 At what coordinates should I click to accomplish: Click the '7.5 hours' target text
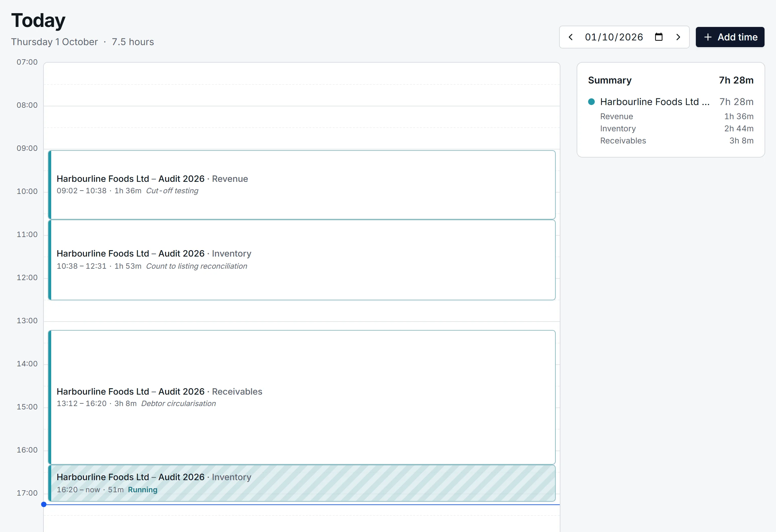(133, 42)
